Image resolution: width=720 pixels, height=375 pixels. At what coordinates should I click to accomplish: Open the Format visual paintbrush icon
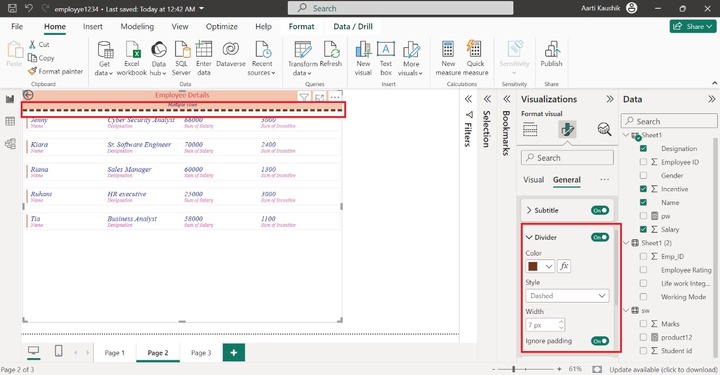[x=567, y=130]
